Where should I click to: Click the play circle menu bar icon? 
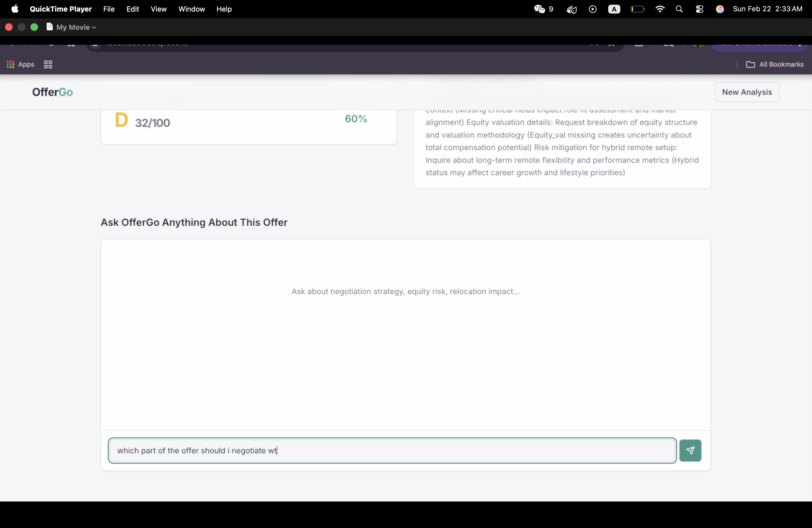593,9
